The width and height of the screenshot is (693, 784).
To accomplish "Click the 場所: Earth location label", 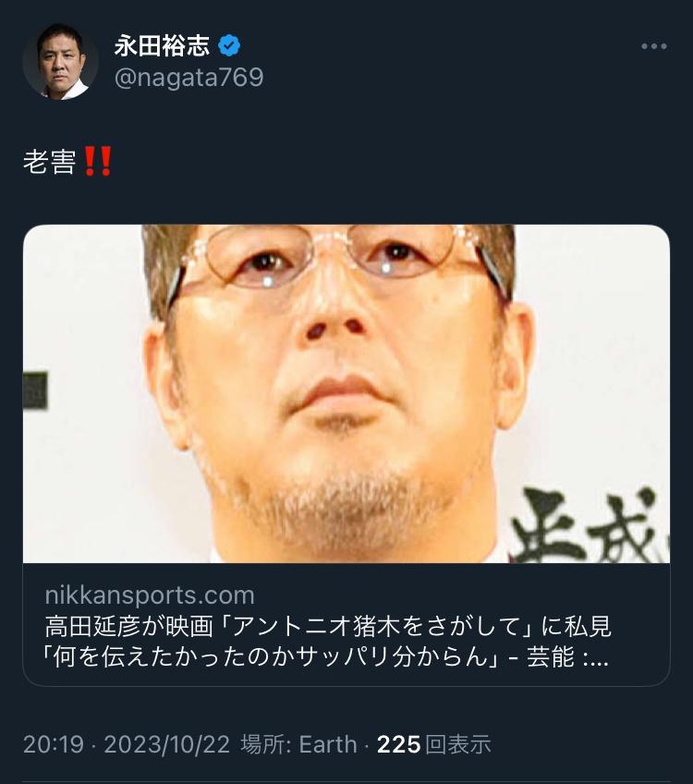I will pos(298,744).
